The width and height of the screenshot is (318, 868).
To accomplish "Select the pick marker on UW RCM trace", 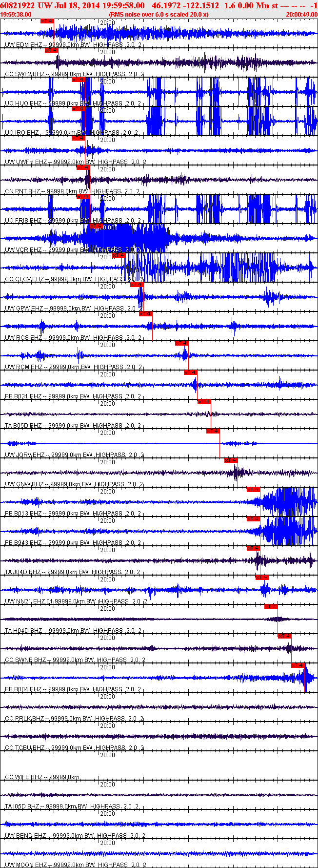I will click(181, 343).
